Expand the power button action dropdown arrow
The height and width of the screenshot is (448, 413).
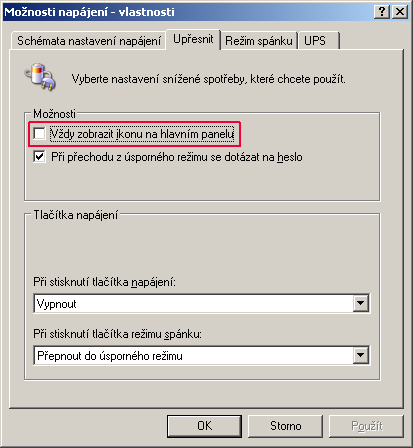click(360, 303)
